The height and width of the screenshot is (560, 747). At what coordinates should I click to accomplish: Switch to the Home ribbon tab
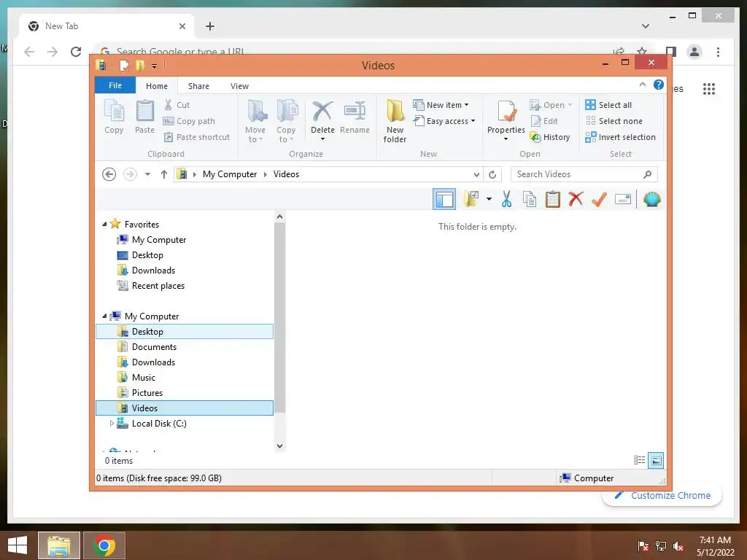[x=157, y=86]
